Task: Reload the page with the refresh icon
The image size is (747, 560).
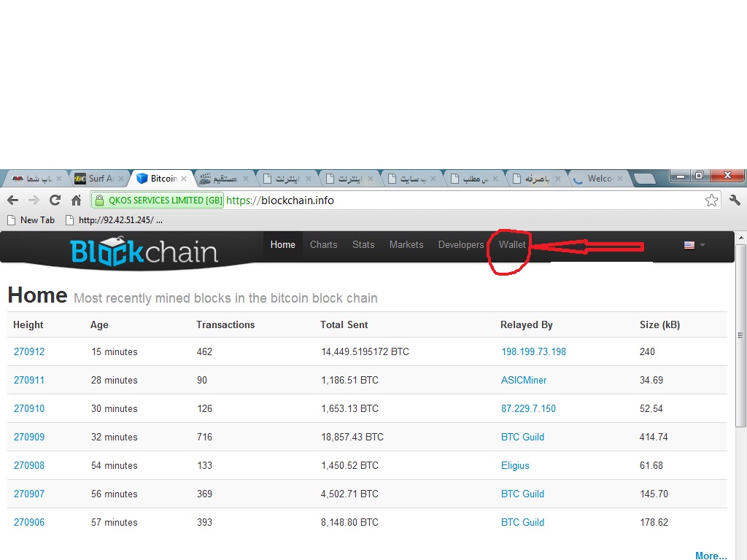Action: [55, 200]
